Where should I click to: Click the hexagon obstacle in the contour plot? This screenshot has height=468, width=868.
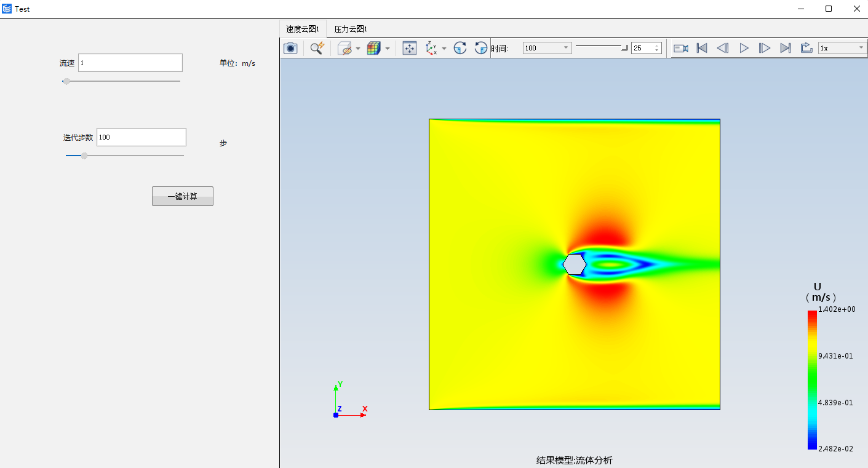(x=575, y=264)
